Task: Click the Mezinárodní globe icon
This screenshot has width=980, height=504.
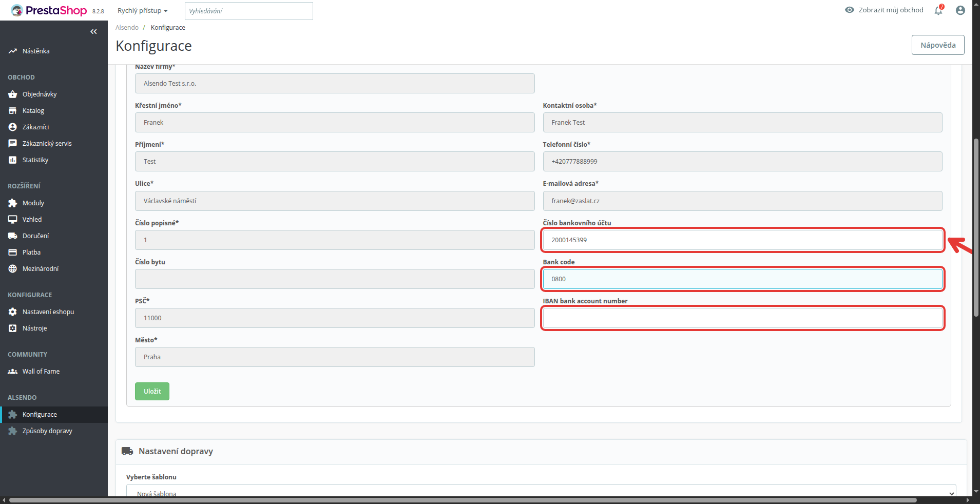Action: (x=12, y=269)
